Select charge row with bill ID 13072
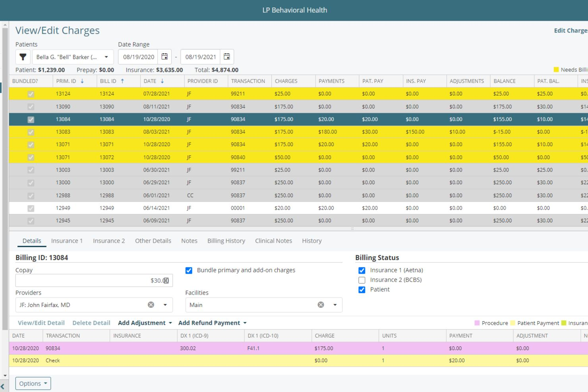 coord(298,157)
